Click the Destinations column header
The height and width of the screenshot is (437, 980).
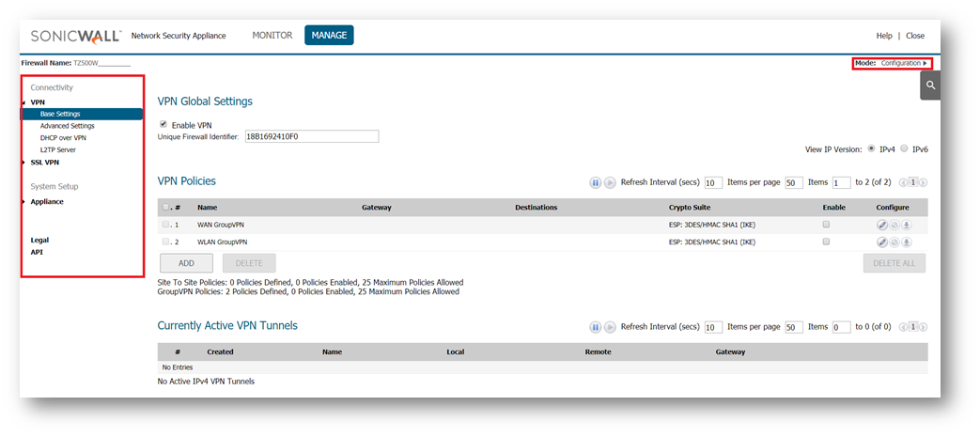[x=536, y=208]
